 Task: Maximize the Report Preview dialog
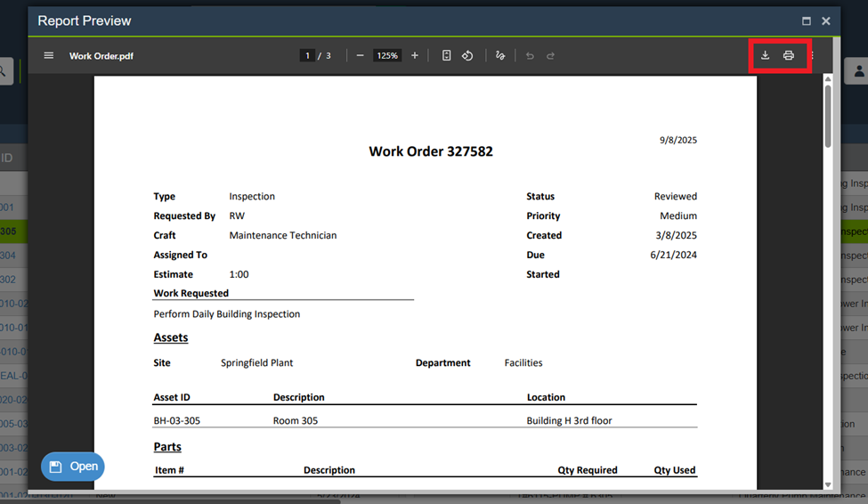(806, 20)
